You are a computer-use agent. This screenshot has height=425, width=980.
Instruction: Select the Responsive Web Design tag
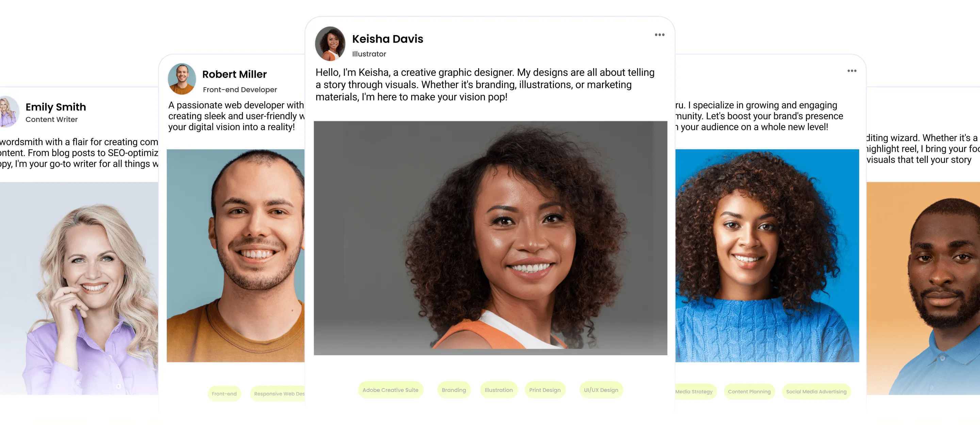click(277, 394)
